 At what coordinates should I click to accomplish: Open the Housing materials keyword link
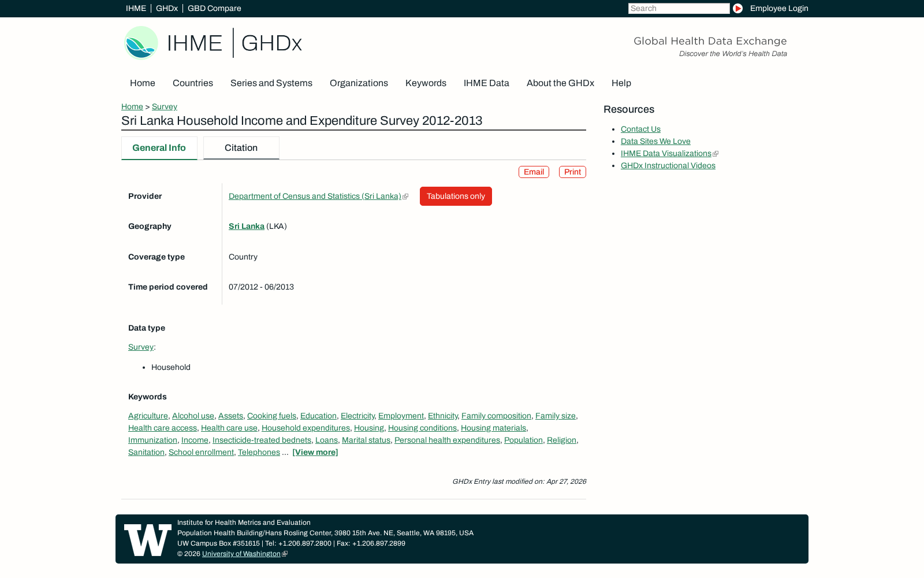click(493, 428)
